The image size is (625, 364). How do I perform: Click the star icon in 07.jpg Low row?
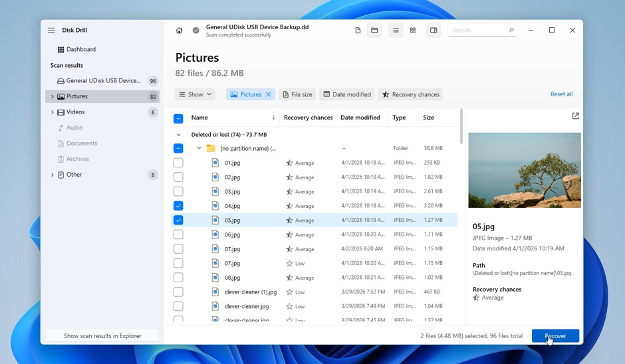pyautogui.click(x=289, y=263)
